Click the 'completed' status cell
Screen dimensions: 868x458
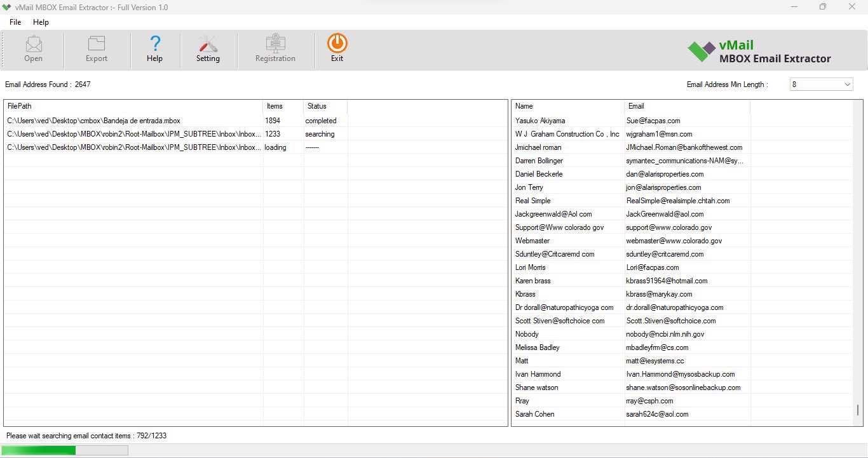[x=321, y=121]
